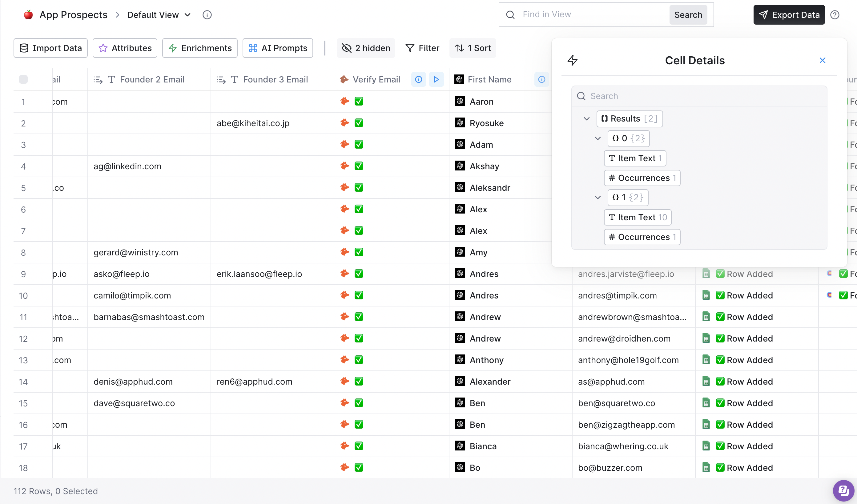The image size is (857, 504).
Task: Open the Default View dropdown
Action: [159, 15]
